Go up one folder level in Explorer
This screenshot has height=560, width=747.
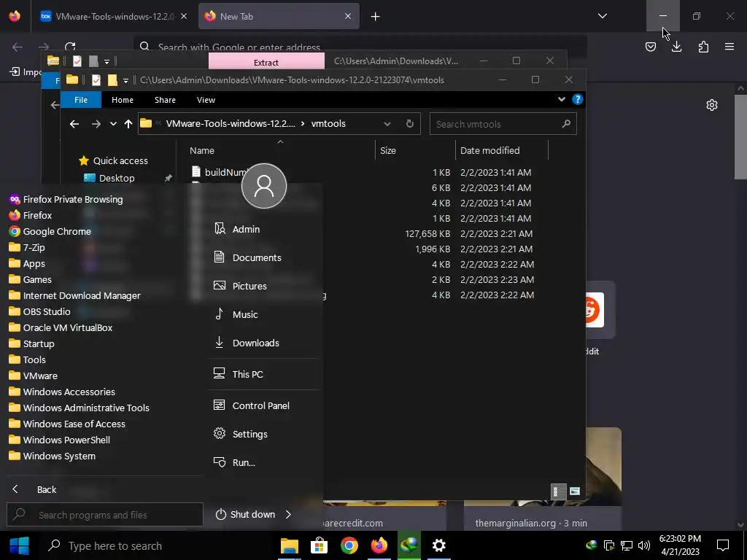pos(128,124)
